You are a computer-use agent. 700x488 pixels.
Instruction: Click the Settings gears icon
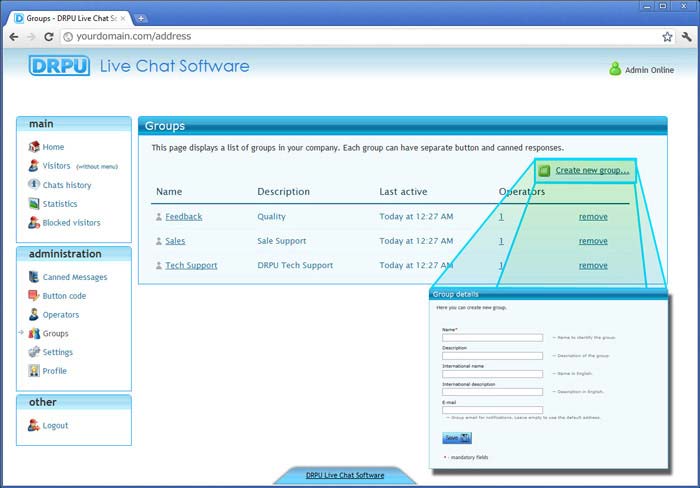[x=34, y=352]
